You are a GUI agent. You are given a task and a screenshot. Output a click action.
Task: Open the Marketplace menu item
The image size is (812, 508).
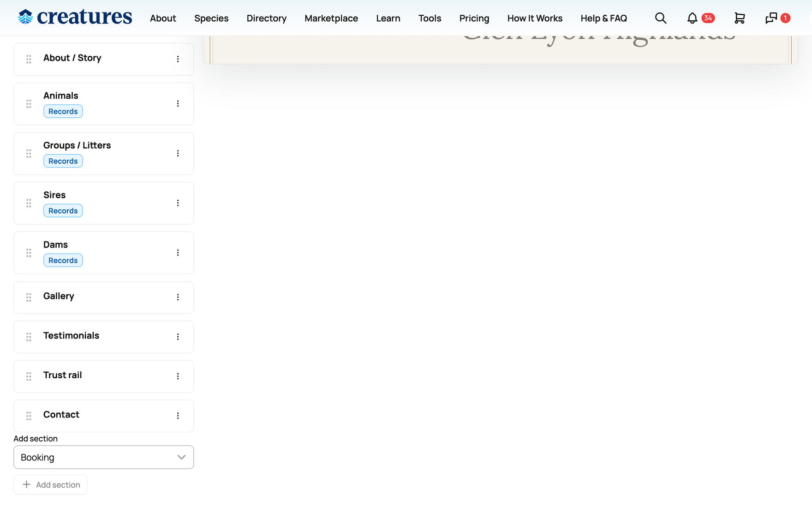pos(331,18)
